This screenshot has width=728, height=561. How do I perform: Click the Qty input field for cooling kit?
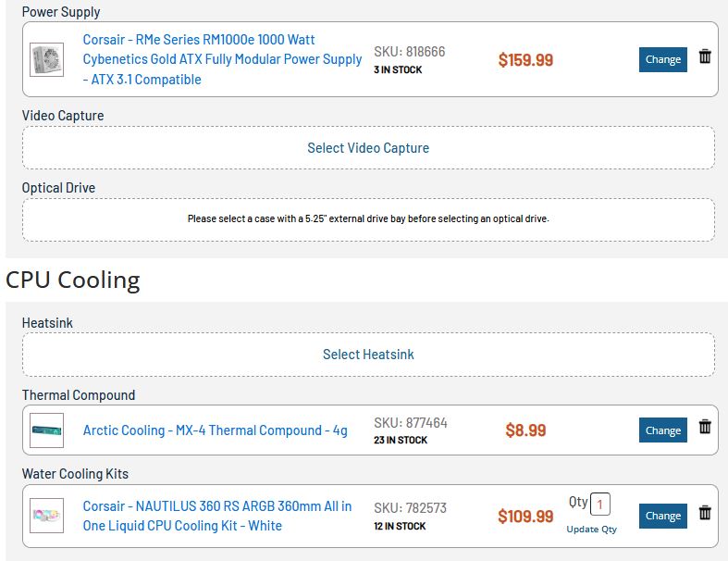(x=599, y=505)
